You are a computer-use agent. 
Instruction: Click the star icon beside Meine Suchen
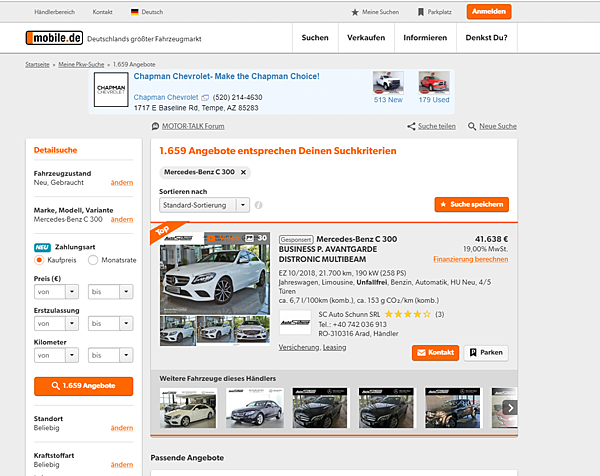355,12
